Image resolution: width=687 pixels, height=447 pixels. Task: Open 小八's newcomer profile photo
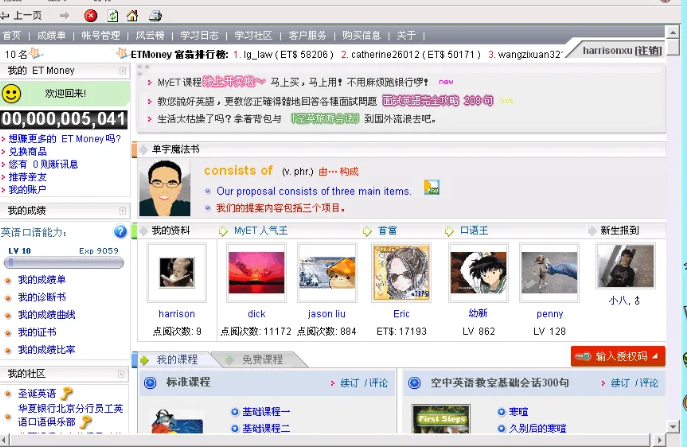(x=626, y=266)
